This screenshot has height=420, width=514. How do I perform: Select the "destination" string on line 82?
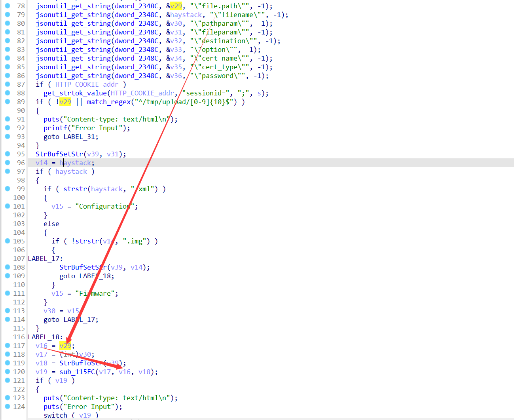[224, 41]
